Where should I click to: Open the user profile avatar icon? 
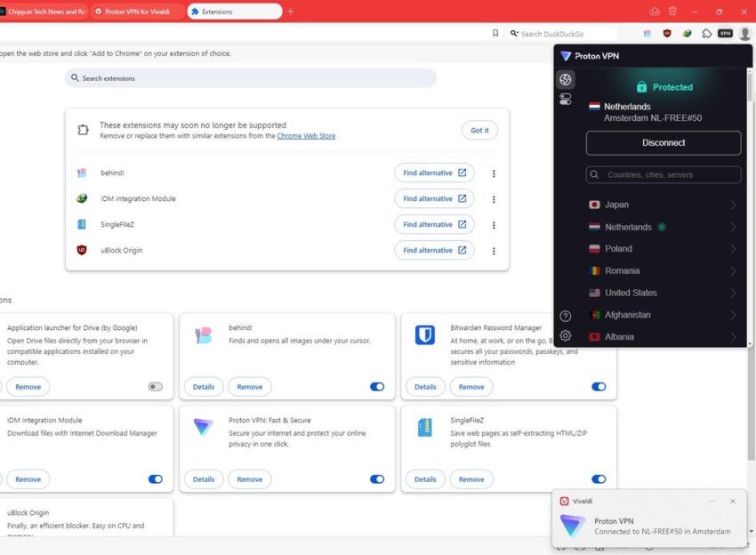[745, 33]
